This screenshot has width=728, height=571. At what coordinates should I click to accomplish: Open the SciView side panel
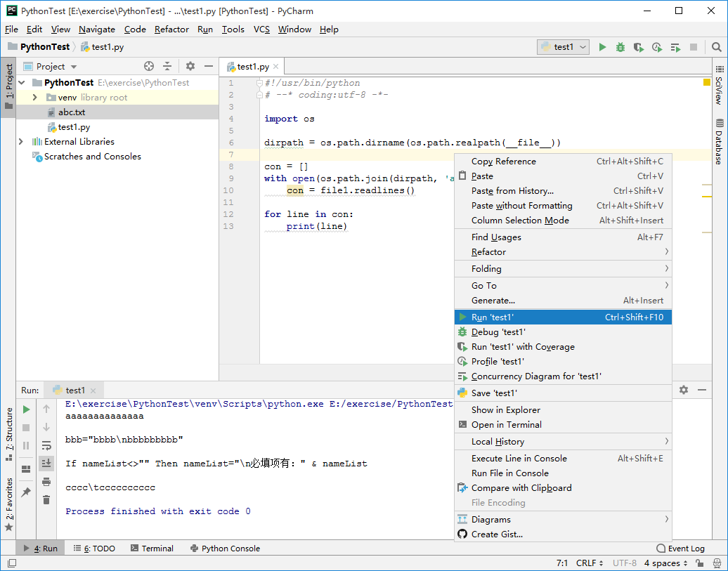click(720, 86)
